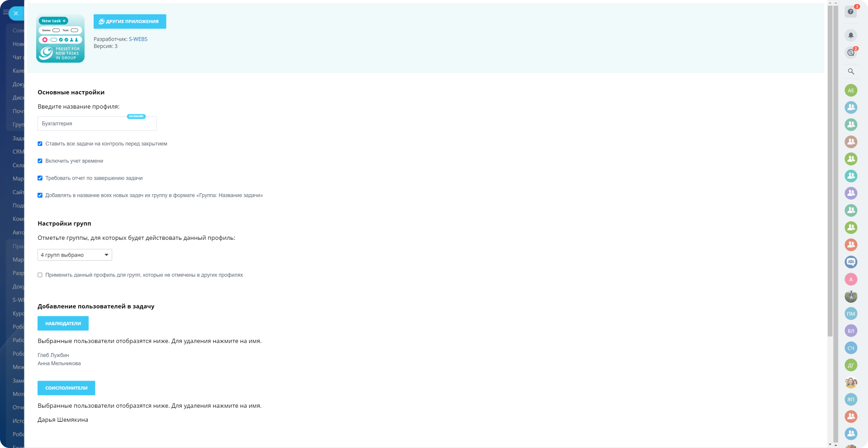The height and width of the screenshot is (448, 868).
Task: Open the S-WEBS developer link
Action: (x=138, y=39)
